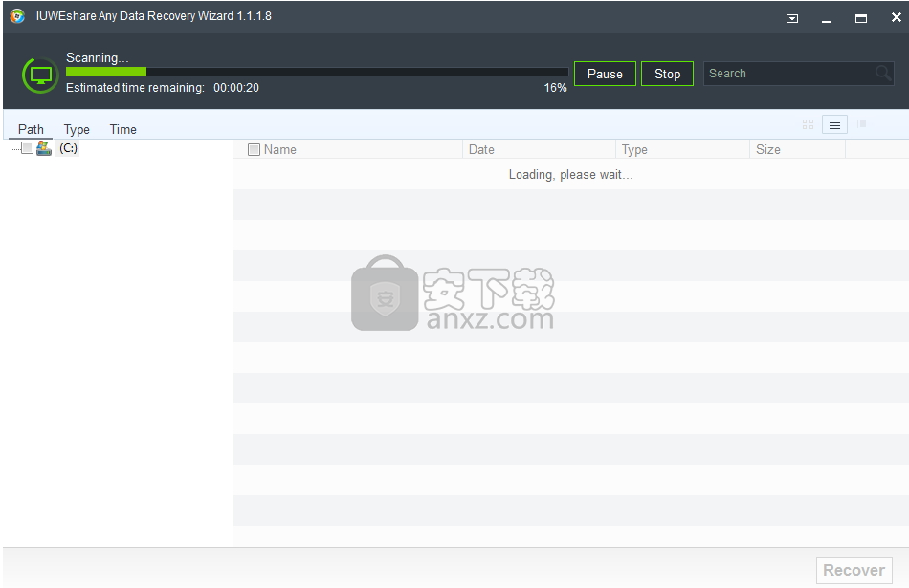
Task: Switch to the Type tab
Action: [x=77, y=129]
